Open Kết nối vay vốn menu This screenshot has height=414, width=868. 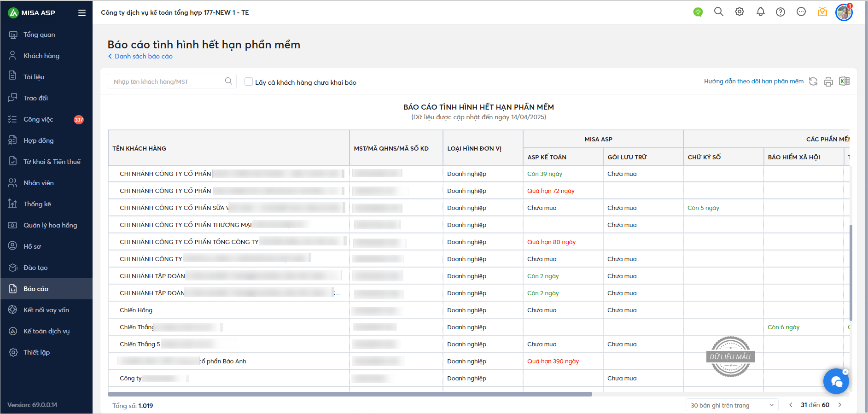pos(46,310)
